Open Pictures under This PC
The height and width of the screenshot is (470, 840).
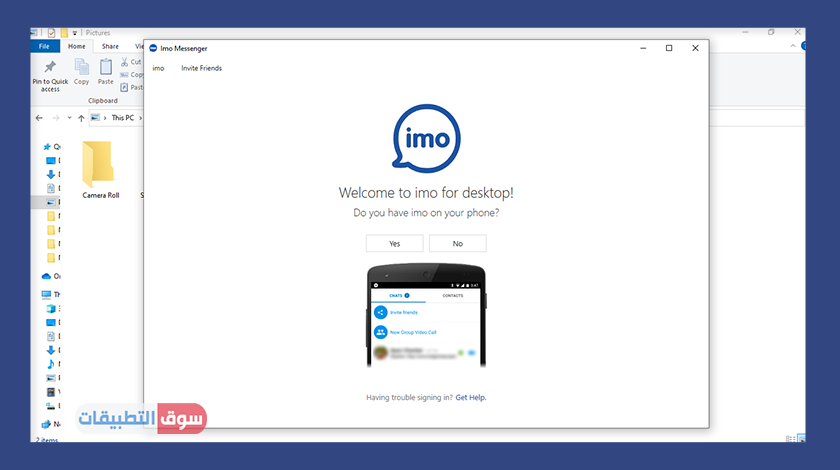[51, 378]
